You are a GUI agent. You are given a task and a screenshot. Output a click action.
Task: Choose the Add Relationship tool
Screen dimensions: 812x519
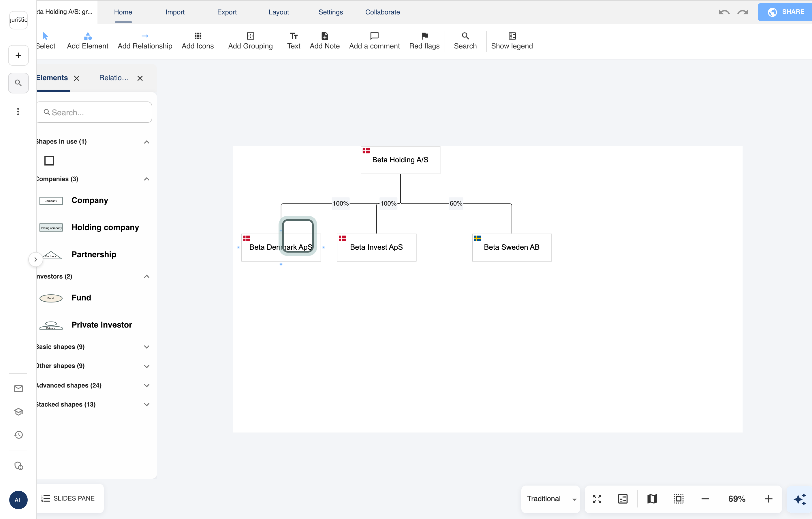[145, 41]
